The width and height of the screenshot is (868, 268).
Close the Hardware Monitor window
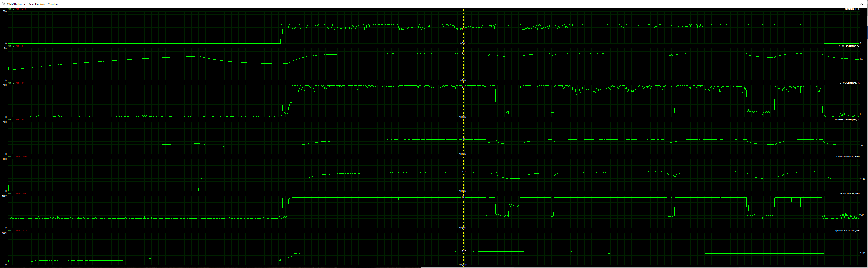click(x=862, y=4)
